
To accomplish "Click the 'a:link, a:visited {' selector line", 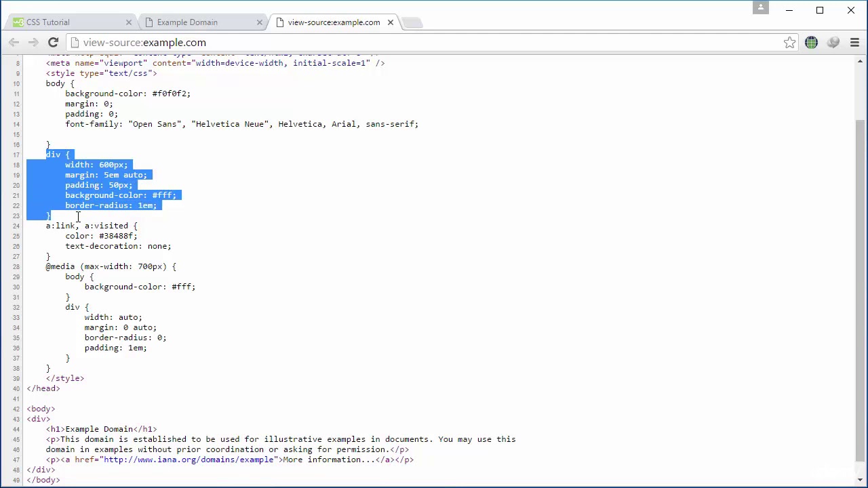I will click(x=92, y=226).
